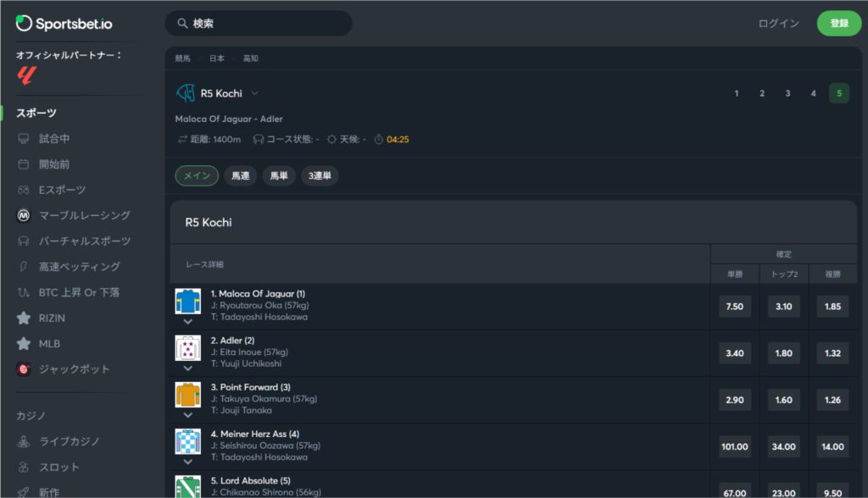868x498 pixels.
Task: Click the スロット icon
Action: click(x=23, y=467)
